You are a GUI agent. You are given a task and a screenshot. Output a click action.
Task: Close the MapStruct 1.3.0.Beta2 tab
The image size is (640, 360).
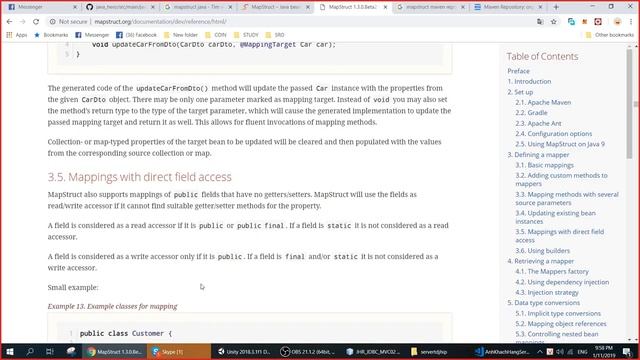pyautogui.click(x=385, y=7)
